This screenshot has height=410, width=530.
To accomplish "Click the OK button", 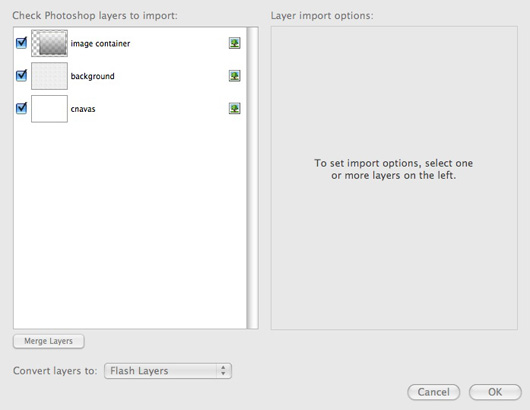I will pos(495,392).
